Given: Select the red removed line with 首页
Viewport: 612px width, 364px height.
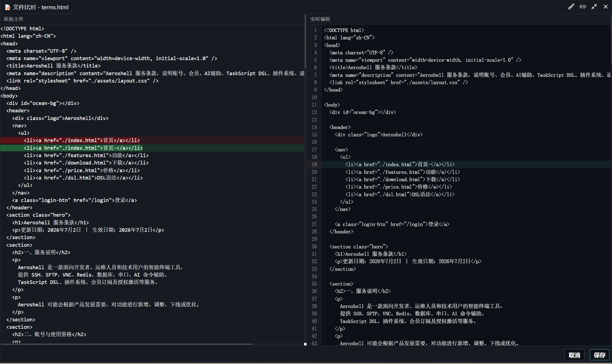Looking at the screenshot, I should point(152,140).
